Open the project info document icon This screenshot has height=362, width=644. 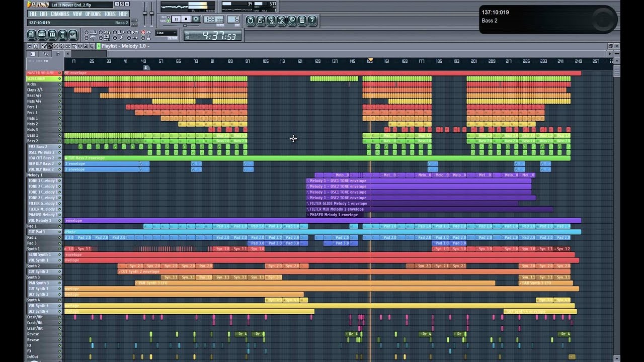302,21
